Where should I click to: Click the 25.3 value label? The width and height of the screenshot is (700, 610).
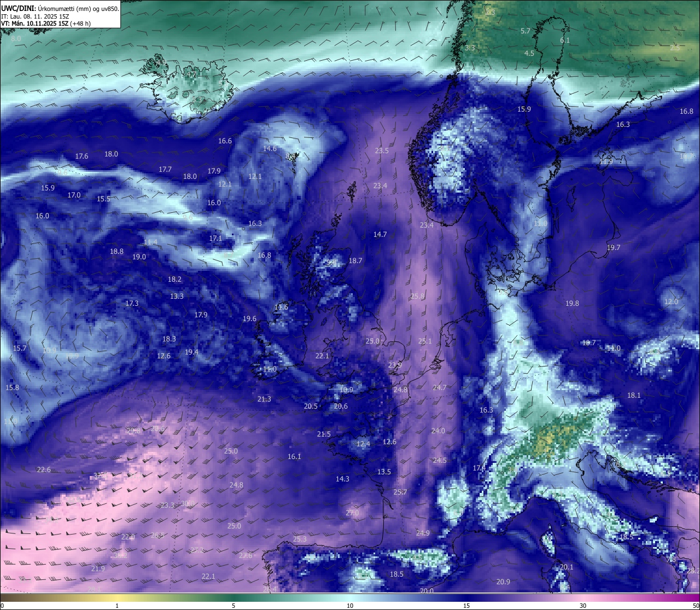tap(300, 539)
